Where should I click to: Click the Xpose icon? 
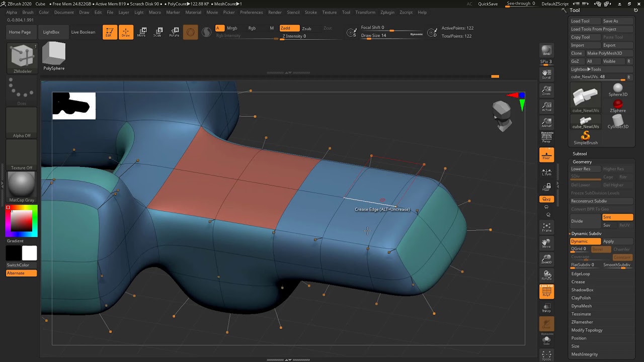pos(546,355)
